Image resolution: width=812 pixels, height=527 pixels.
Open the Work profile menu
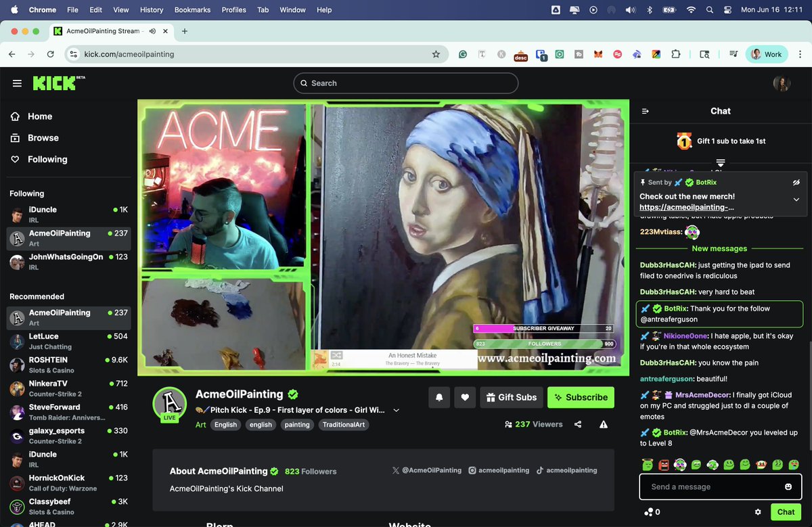pos(767,54)
